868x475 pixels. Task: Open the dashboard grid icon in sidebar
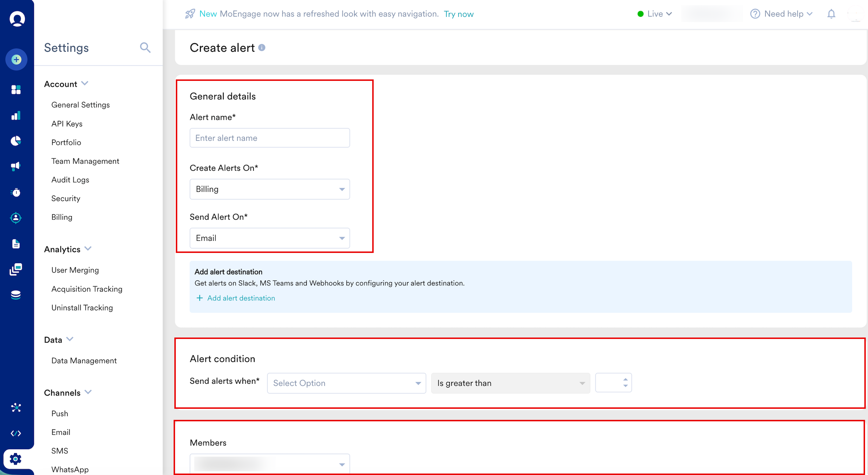[x=16, y=90]
